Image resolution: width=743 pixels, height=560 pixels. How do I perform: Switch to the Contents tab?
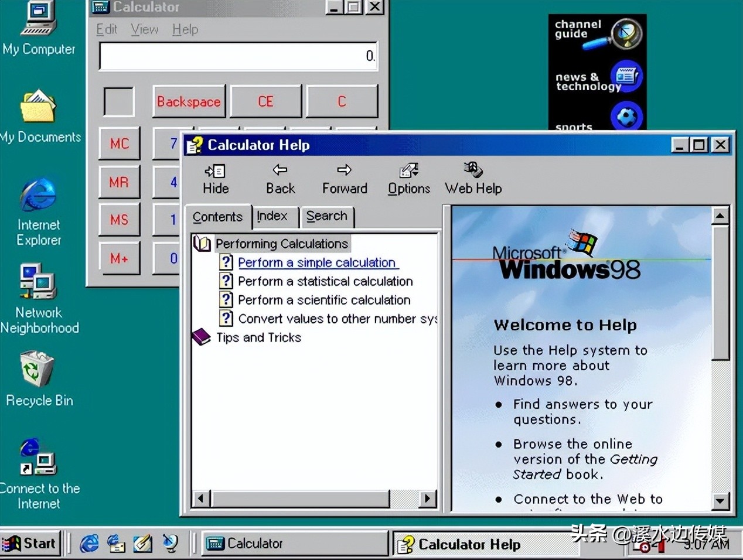(x=217, y=217)
